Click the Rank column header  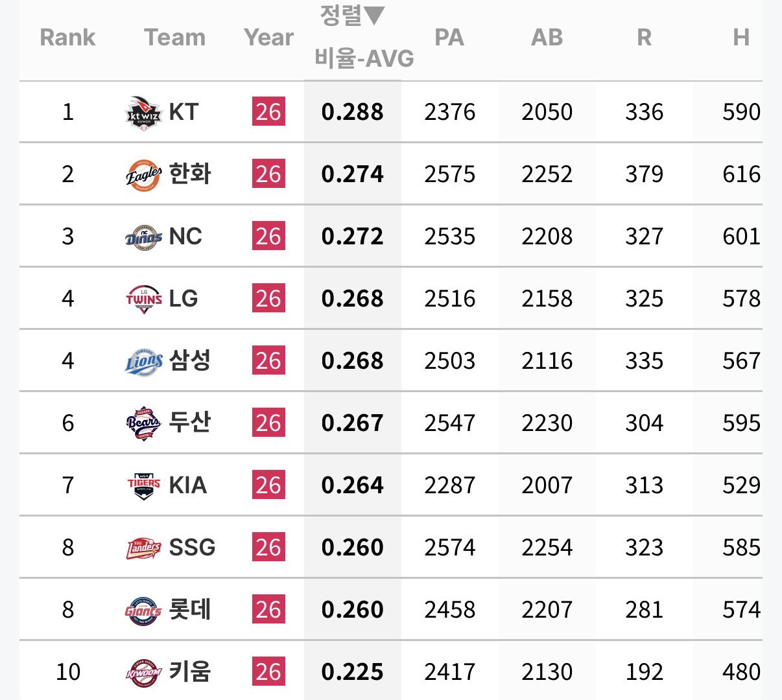click(x=67, y=38)
